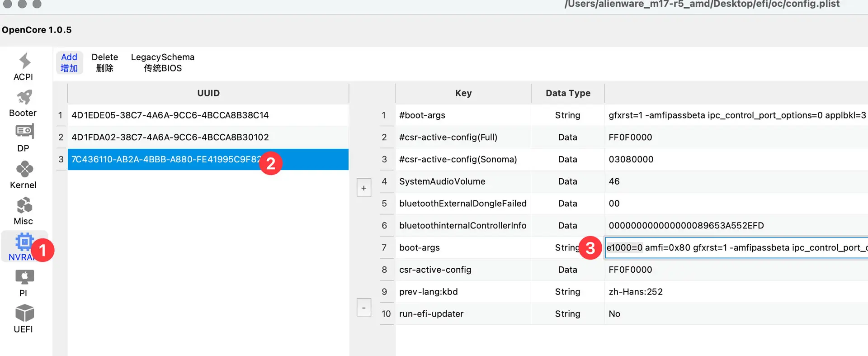The height and width of the screenshot is (356, 868).
Task: Open the ACPI section
Action: tap(24, 67)
